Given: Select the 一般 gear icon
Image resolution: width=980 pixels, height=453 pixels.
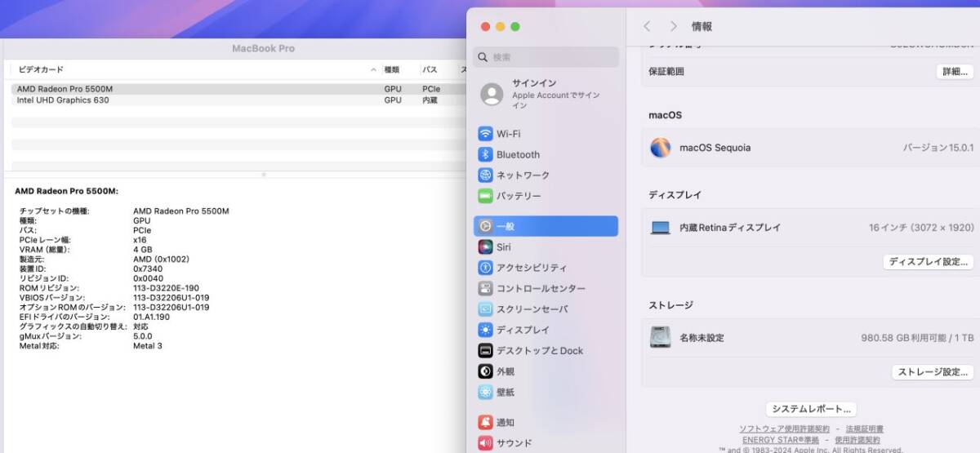Looking at the screenshot, I should (x=485, y=226).
